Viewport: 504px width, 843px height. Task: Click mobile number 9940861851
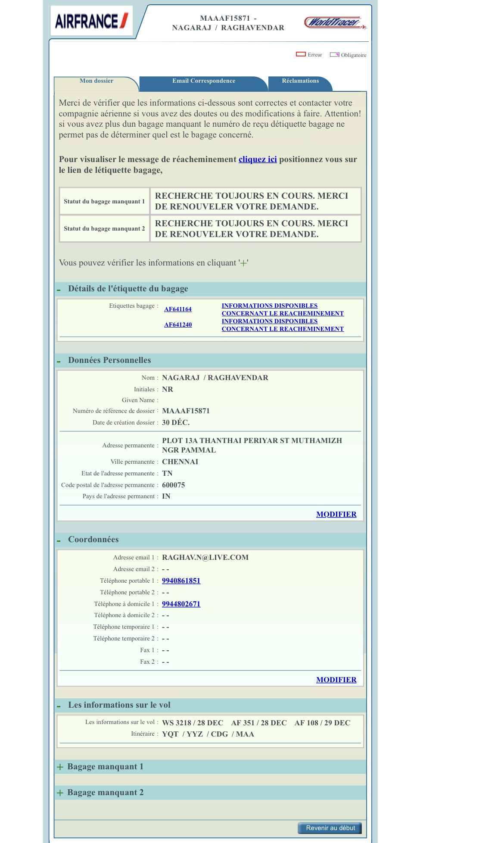tap(181, 581)
